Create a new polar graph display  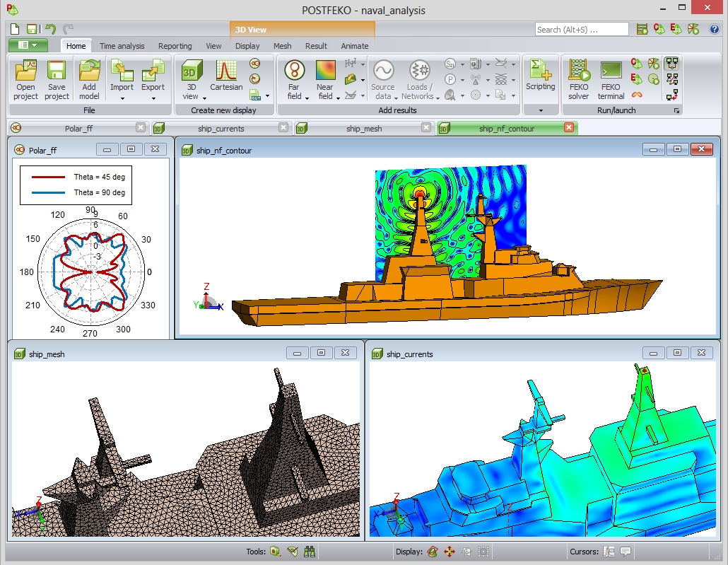tap(255, 63)
